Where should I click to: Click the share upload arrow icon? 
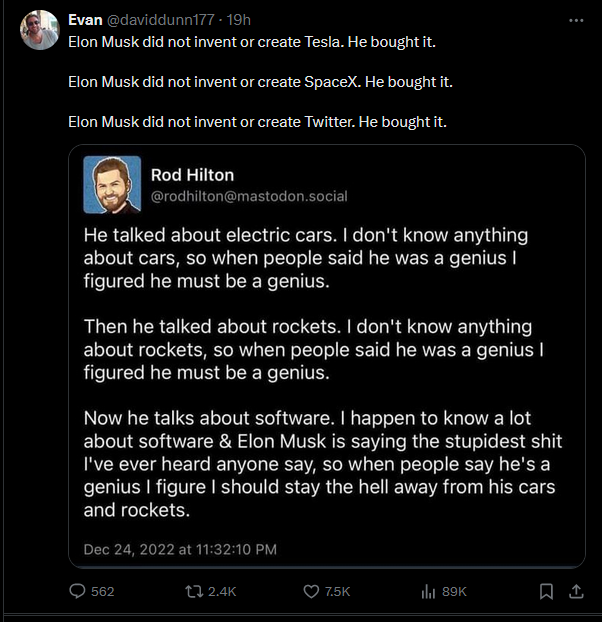coord(575,591)
